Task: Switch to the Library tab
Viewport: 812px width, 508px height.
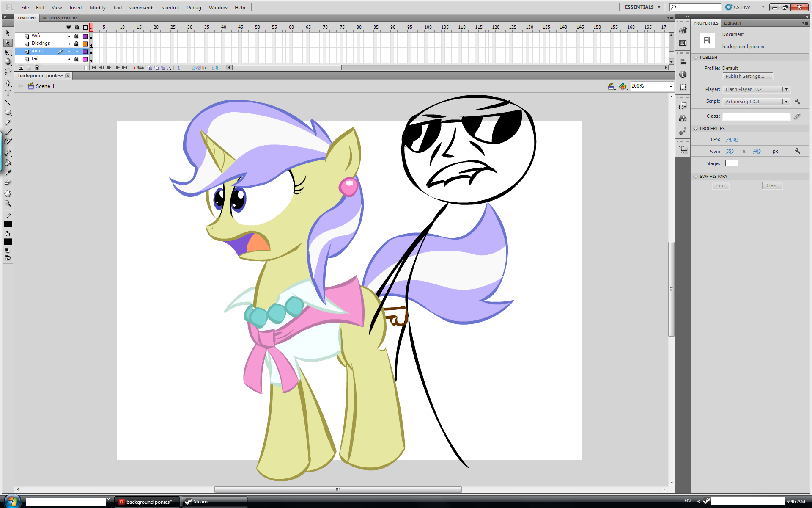Action: click(x=732, y=23)
